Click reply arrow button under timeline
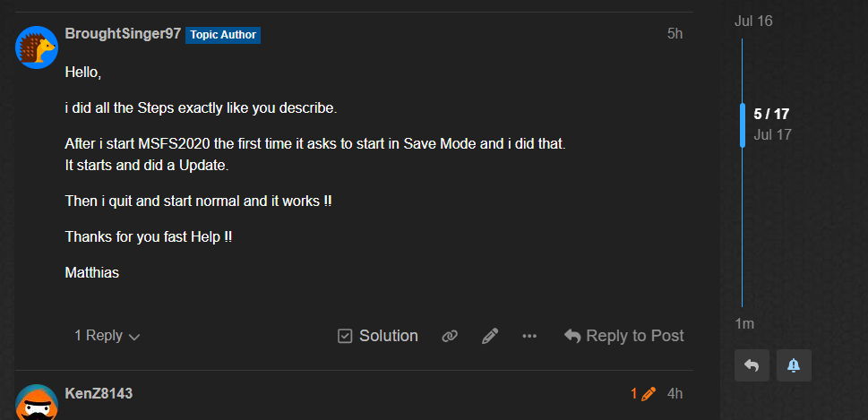The image size is (868, 420). [752, 365]
